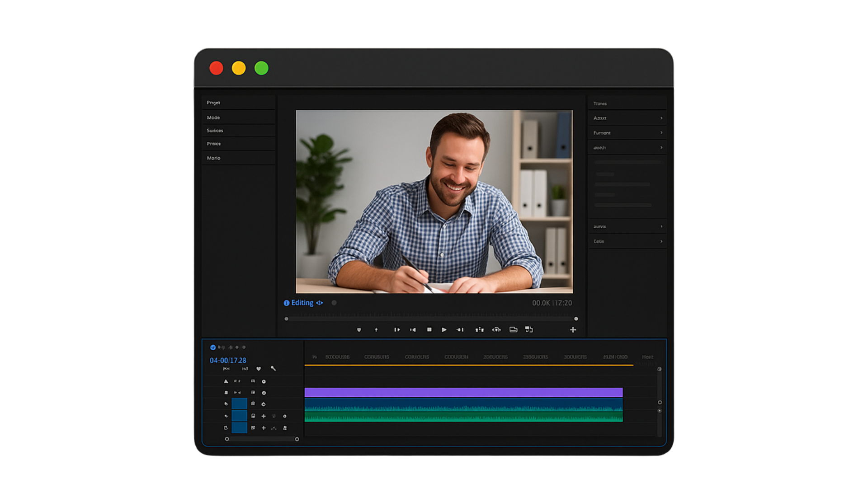Click the heart marker icon in timeline

[x=259, y=369]
